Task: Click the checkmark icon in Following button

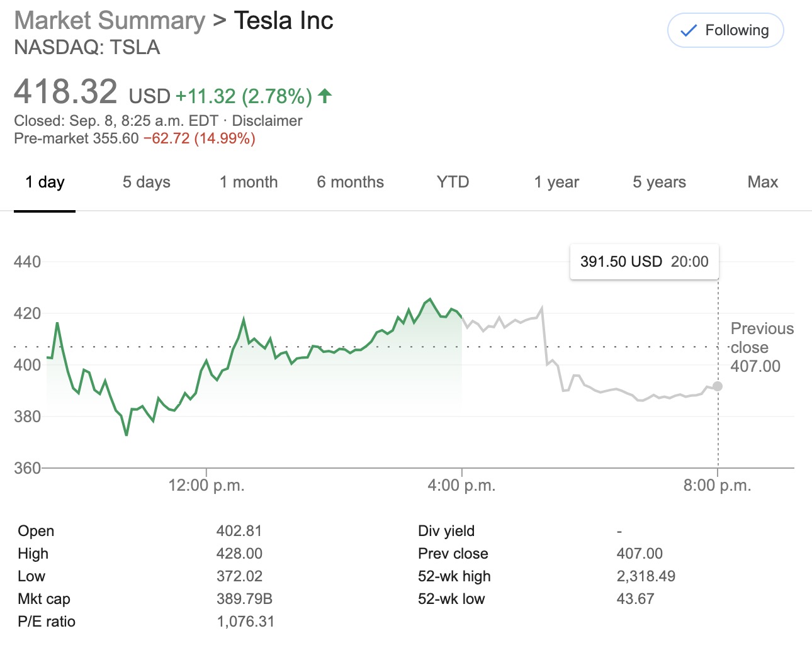Action: (689, 30)
